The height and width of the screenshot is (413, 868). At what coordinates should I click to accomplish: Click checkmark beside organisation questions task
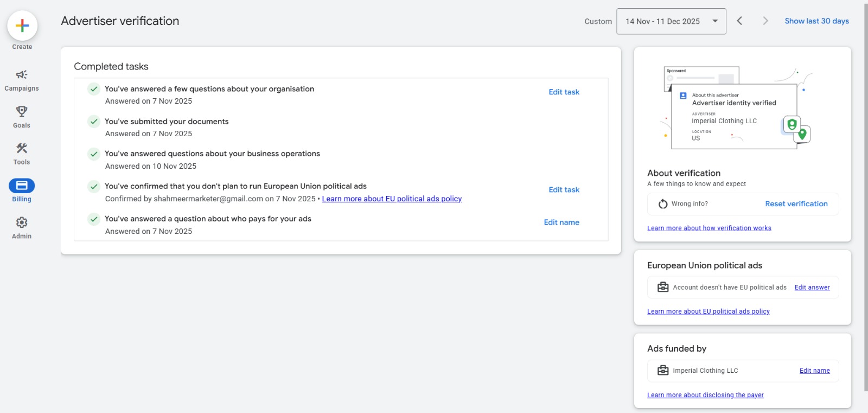coord(94,89)
